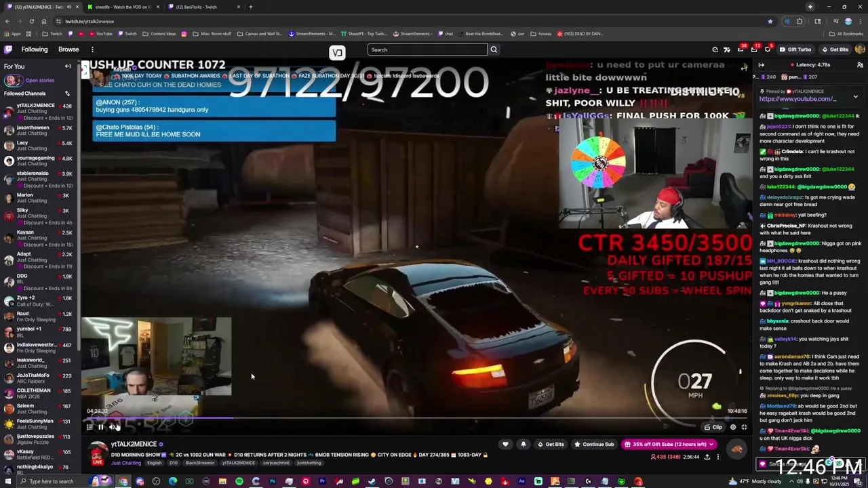The width and height of the screenshot is (868, 488).
Task: Pause the stream video
Action: tap(100, 427)
